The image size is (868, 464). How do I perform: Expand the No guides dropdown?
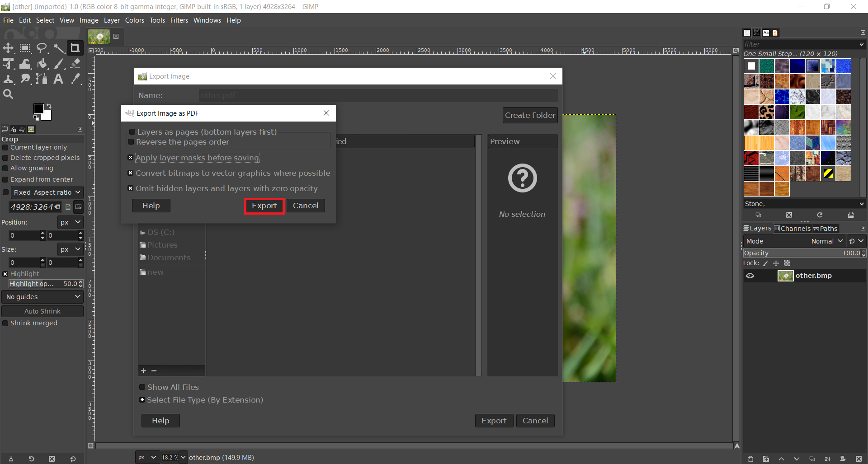(42, 297)
